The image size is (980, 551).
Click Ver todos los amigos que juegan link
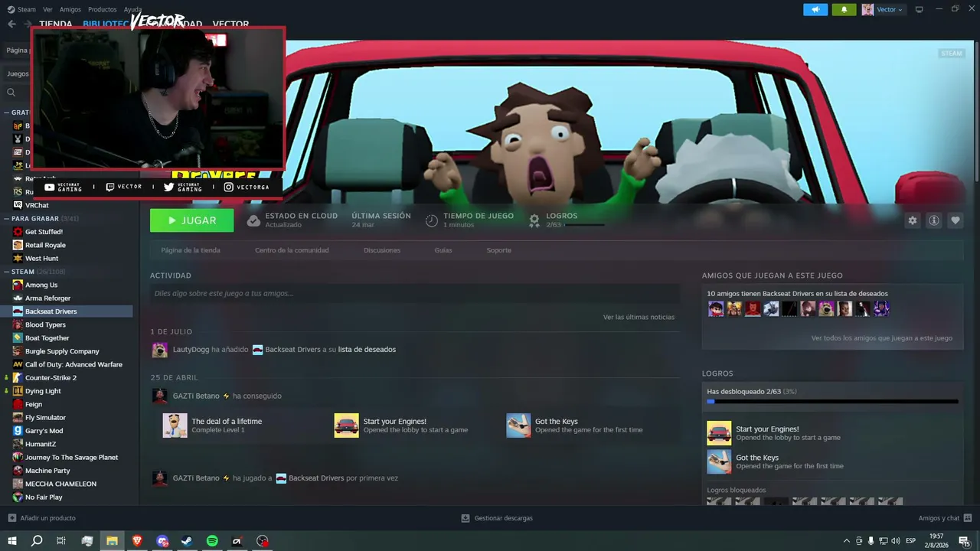click(882, 338)
